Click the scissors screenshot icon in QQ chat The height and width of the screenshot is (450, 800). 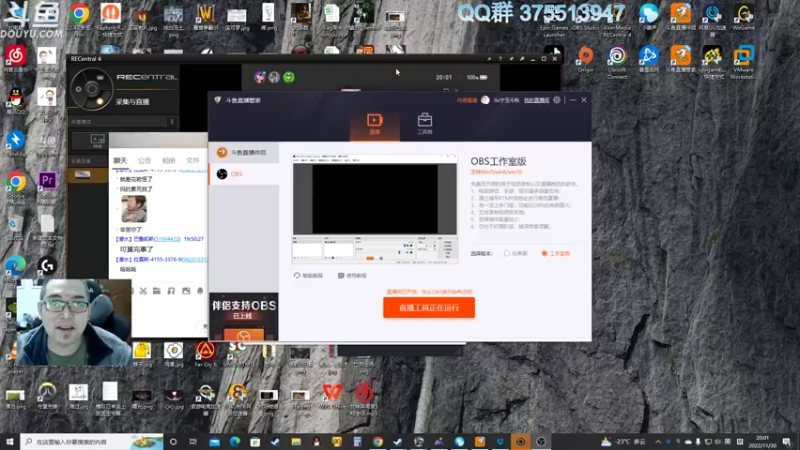point(143,291)
